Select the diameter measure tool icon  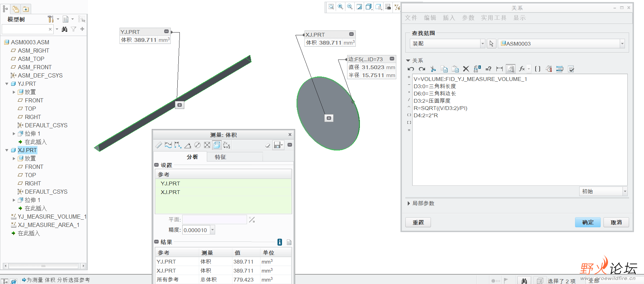[x=197, y=145]
